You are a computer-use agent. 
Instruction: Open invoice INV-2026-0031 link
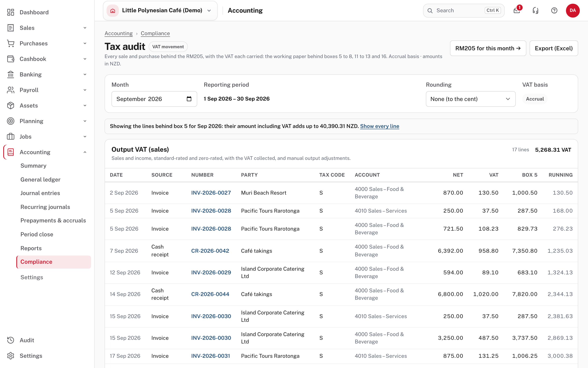point(210,356)
